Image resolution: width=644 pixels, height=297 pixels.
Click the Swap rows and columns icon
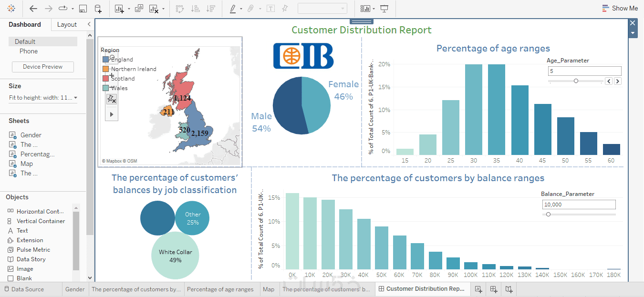(x=180, y=9)
